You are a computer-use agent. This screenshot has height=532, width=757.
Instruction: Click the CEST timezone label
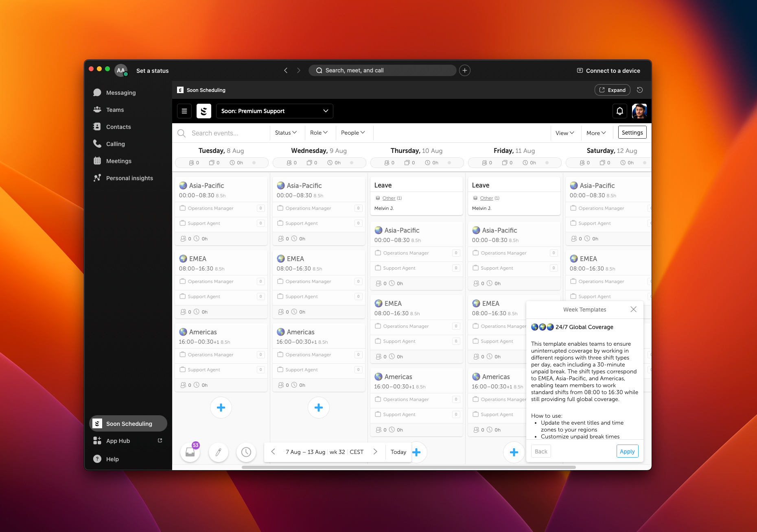(x=357, y=452)
